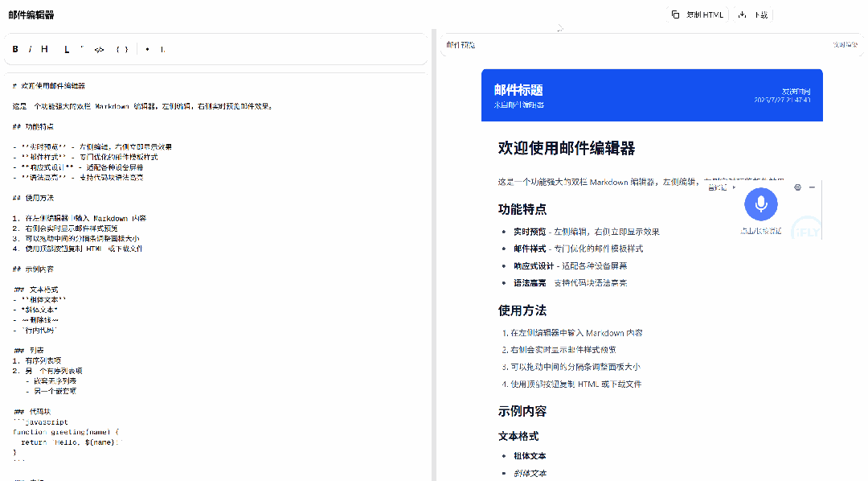Click the 文本格式 subheading in the preview
868x481 pixels.
coord(518,436)
